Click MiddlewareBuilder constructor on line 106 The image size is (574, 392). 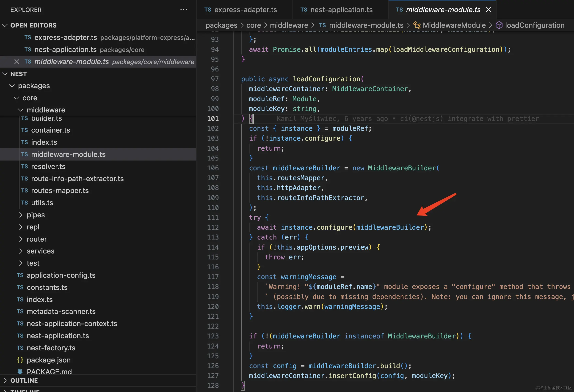tap(402, 168)
